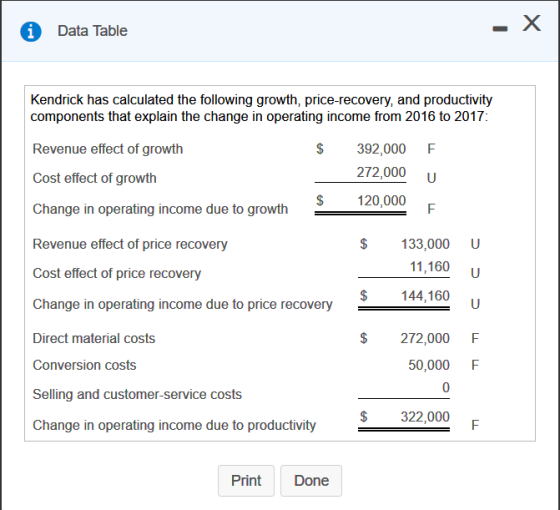Viewport: 560px width, 510px height.
Task: Click the value 120,000
Action: [381, 201]
